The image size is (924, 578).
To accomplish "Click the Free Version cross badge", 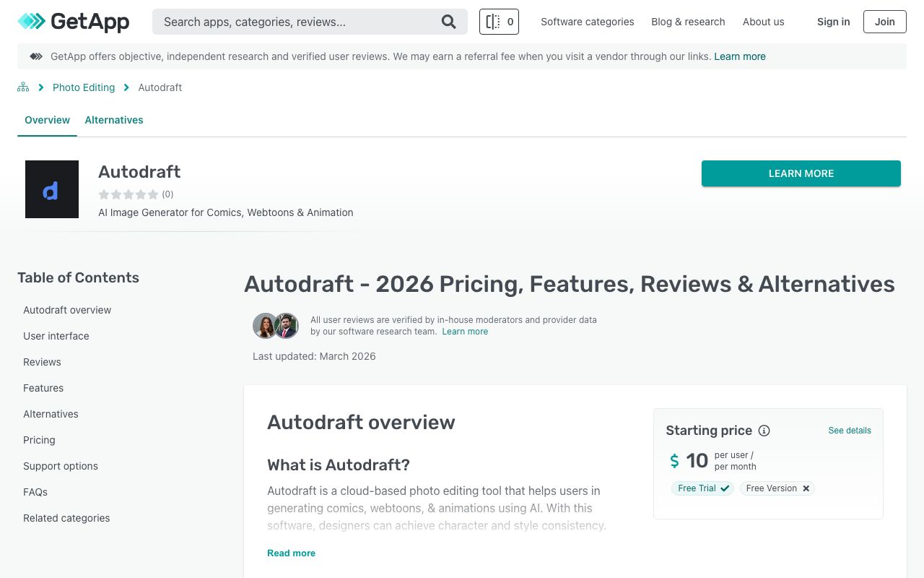I will click(777, 488).
